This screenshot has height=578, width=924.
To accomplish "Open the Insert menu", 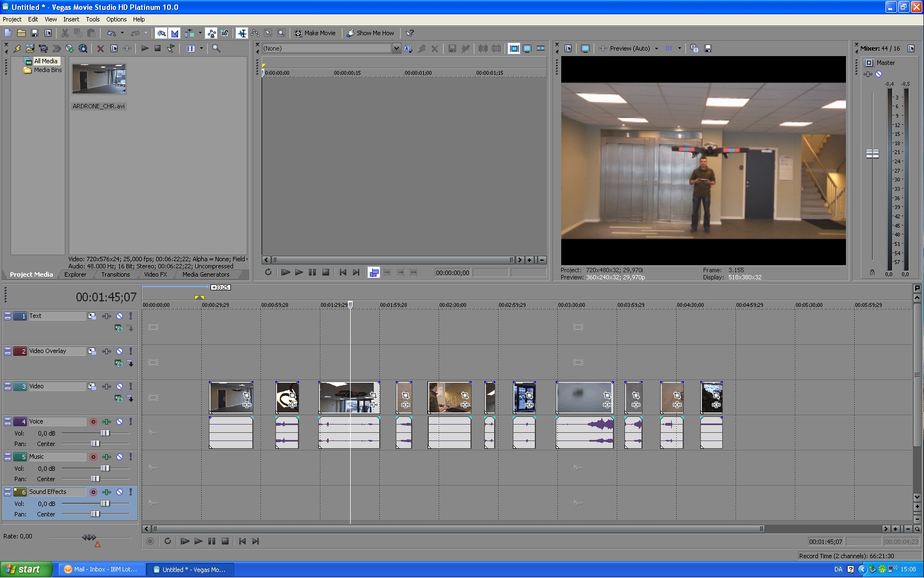I will [71, 19].
